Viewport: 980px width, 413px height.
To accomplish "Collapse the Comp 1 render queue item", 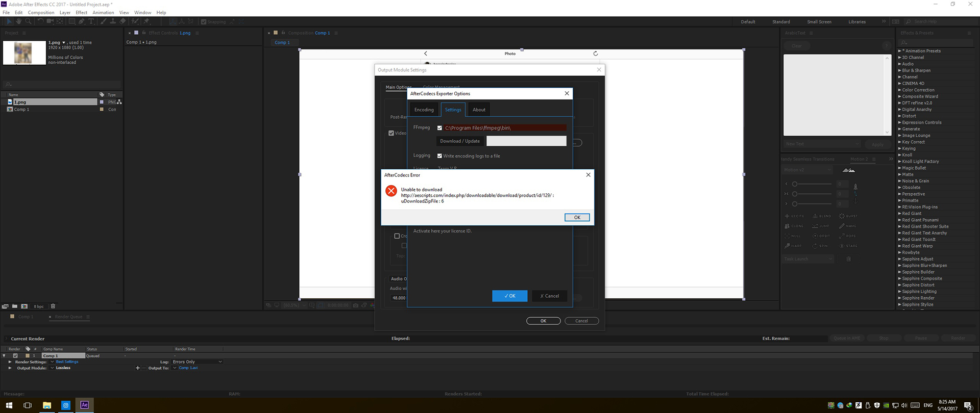I will pos(4,355).
